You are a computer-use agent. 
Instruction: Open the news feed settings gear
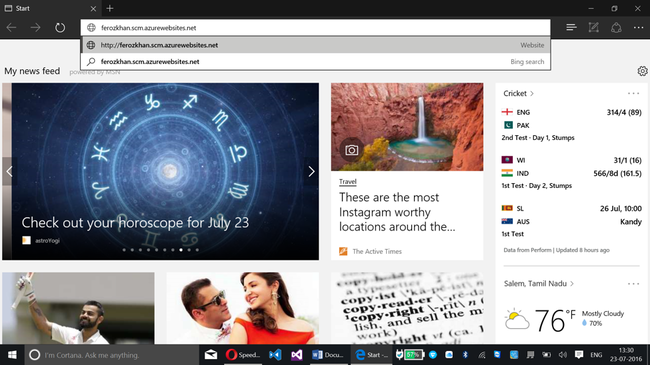[x=642, y=71]
